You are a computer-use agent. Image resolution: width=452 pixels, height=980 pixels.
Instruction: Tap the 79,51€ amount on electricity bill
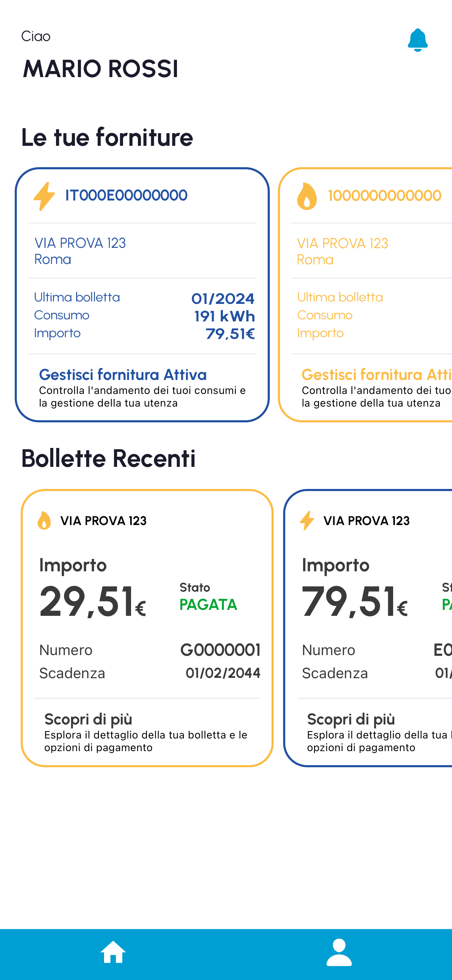click(x=355, y=601)
